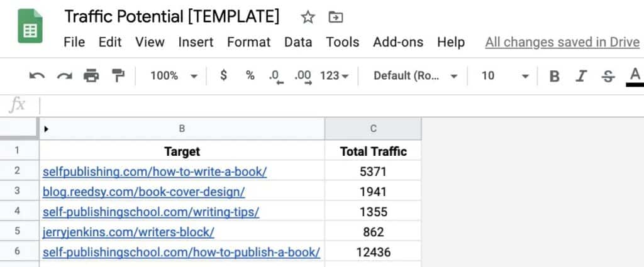
Task: Open the Google Sheets home icon
Action: pyautogui.click(x=30, y=26)
